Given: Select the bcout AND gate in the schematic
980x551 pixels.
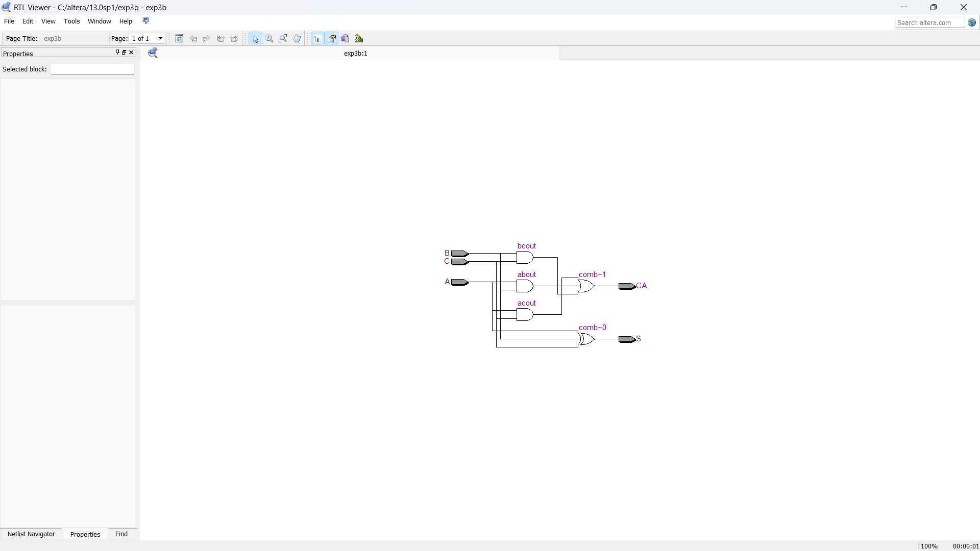Looking at the screenshot, I should pyautogui.click(x=524, y=258).
